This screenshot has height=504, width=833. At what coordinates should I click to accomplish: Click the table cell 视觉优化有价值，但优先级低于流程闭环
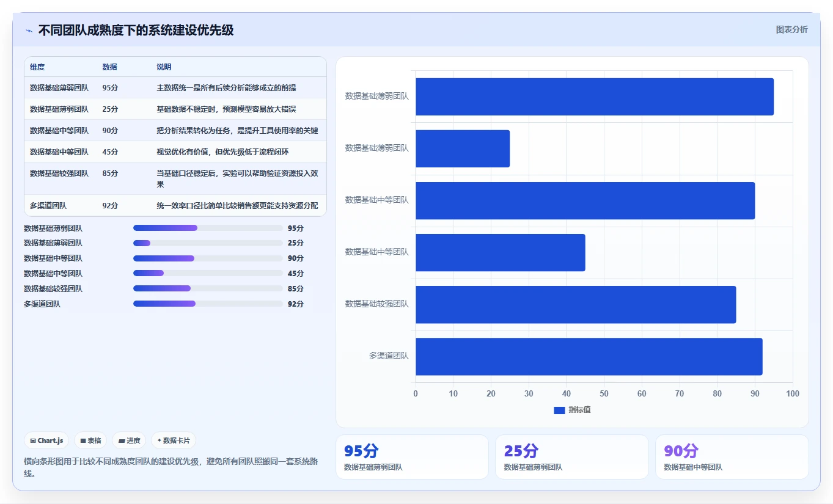click(222, 152)
